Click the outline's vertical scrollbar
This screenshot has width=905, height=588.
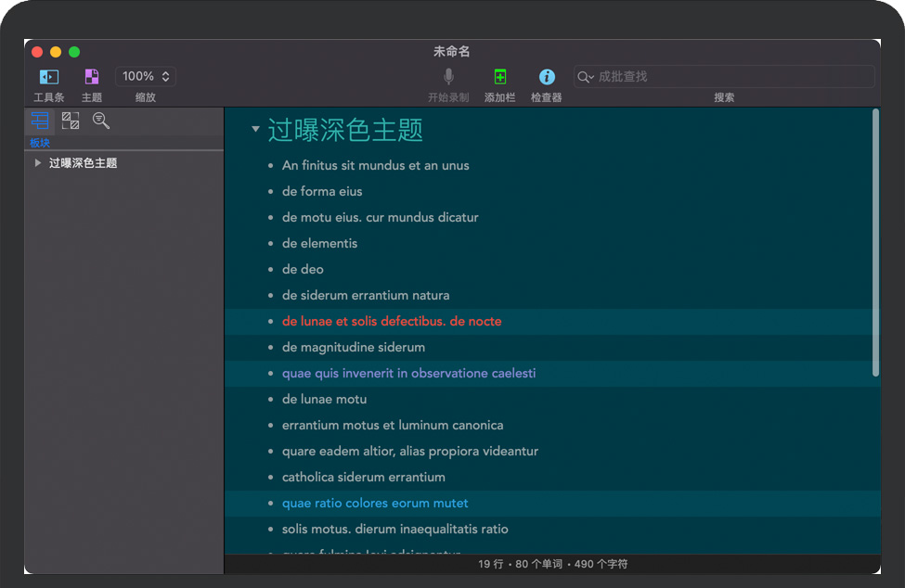click(875, 241)
